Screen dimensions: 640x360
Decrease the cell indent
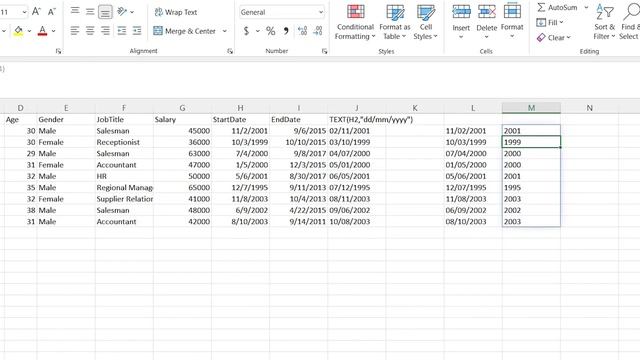pos(122,31)
